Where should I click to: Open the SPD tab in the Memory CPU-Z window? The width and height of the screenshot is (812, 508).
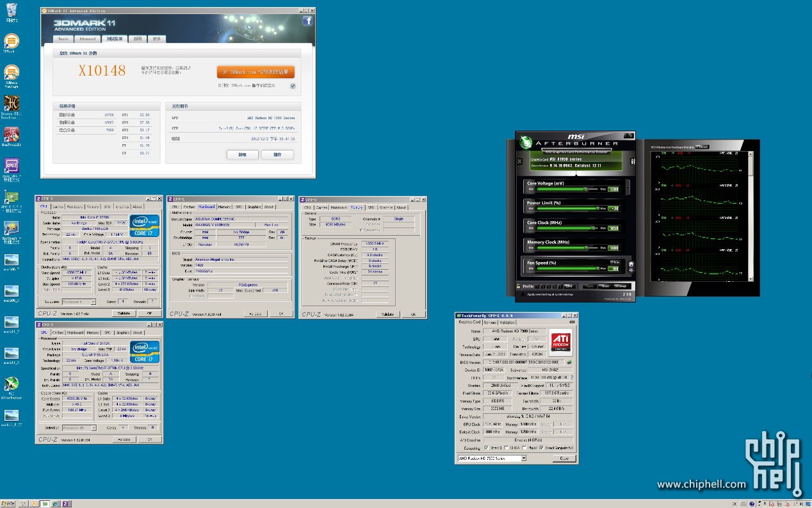pos(371,208)
